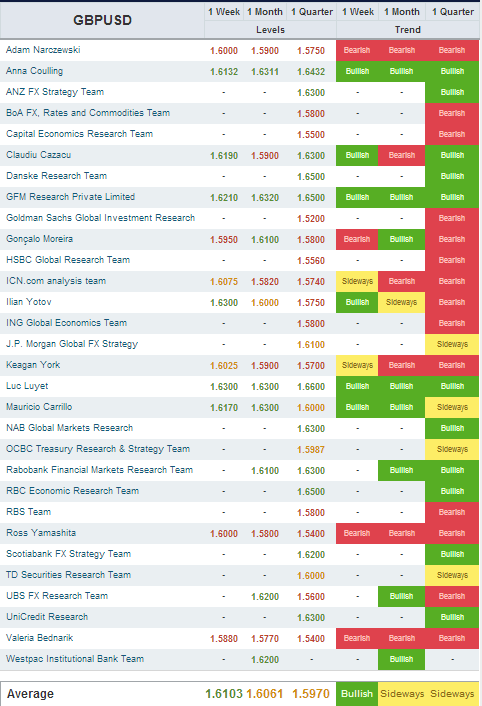Select Luc Luyet's 1.6600 quarter level

tap(311, 387)
